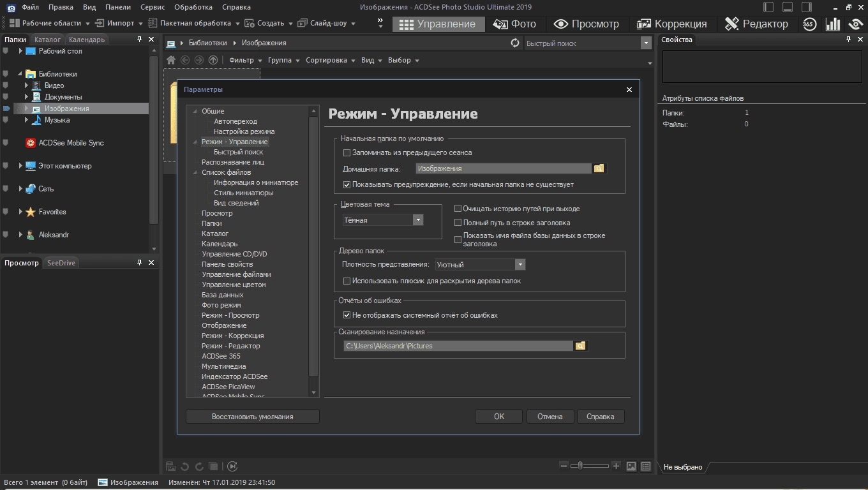Select 'Управление цветом' in settings tree
868x490 pixels.
[x=234, y=285]
